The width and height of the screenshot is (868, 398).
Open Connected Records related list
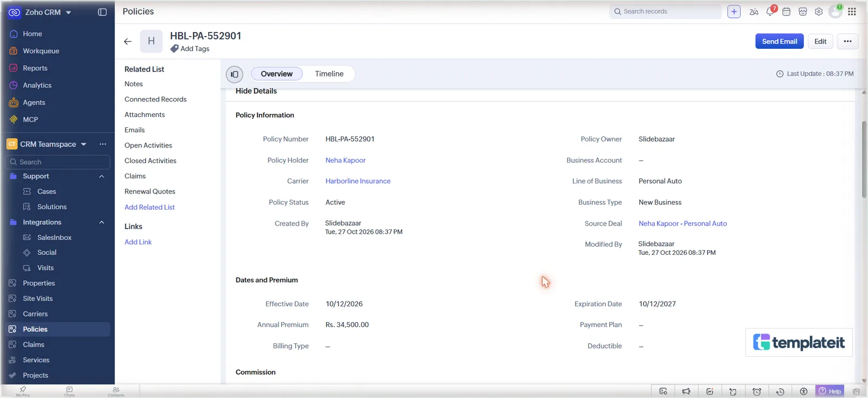[156, 99]
